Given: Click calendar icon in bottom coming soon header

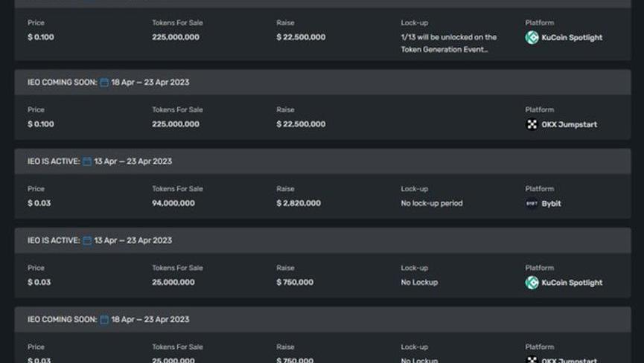Looking at the screenshot, I should pos(104,320).
